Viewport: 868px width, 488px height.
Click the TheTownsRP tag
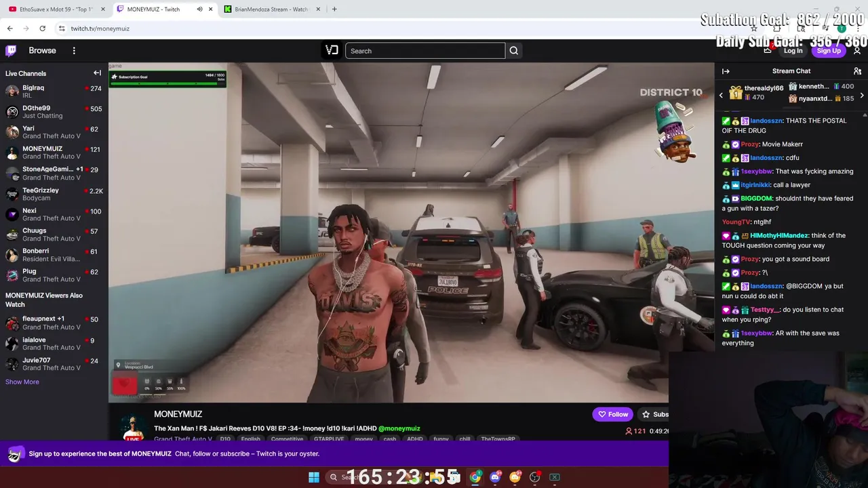point(498,439)
